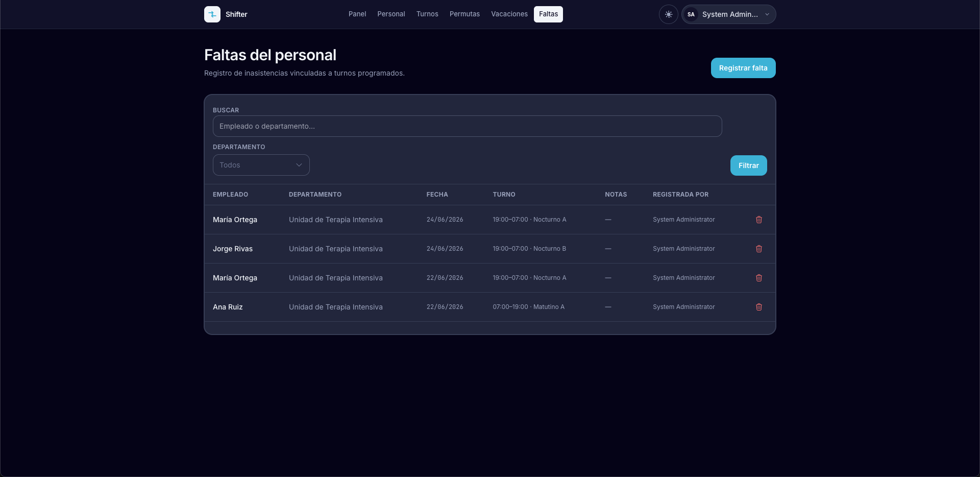Select the active Faltas tab

pos(549,14)
